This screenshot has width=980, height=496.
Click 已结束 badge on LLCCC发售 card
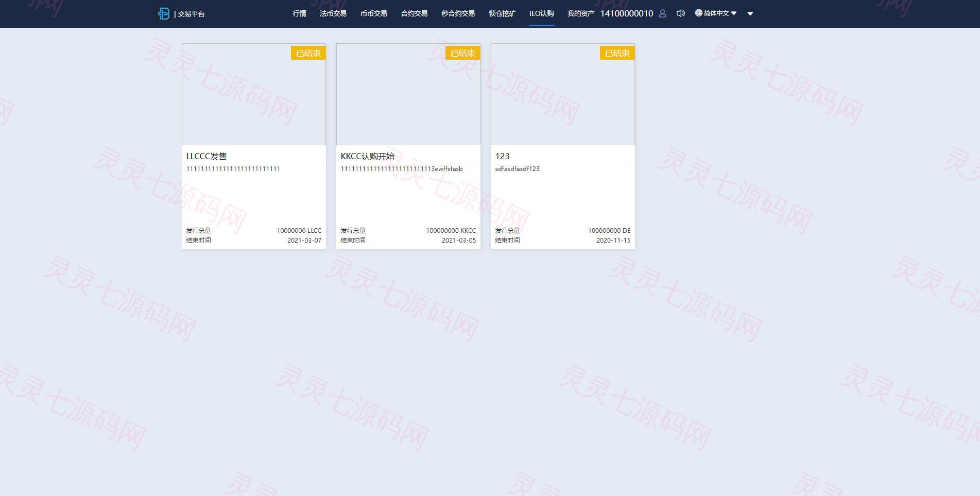[x=308, y=53]
